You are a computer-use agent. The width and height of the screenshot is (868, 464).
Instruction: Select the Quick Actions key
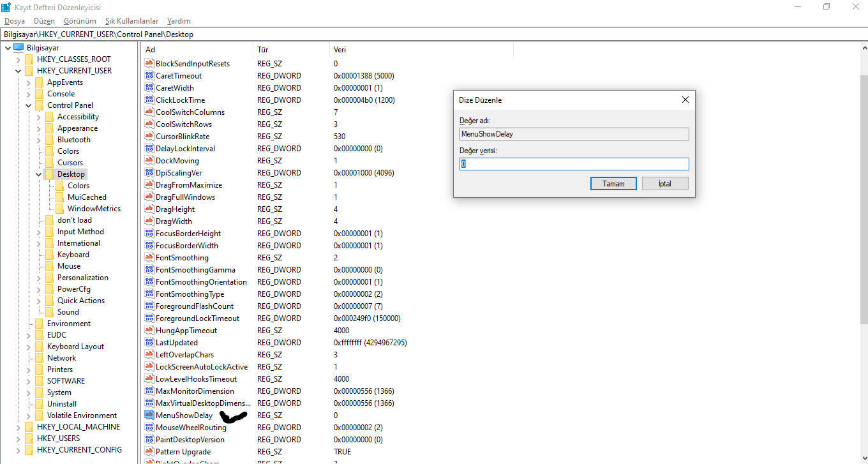[81, 301]
